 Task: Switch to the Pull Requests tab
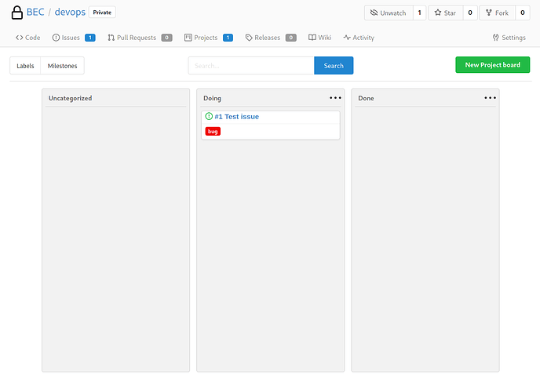pos(140,38)
